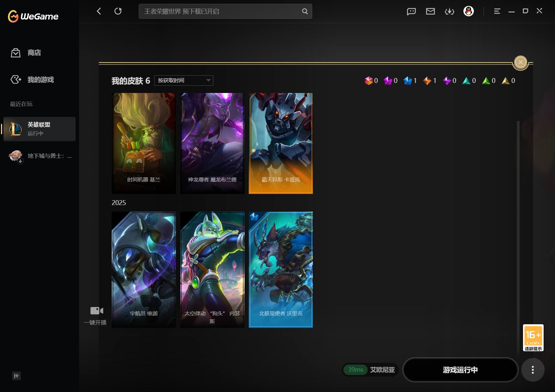Click the 游戏运行中 button
Screen dimensions: 555x392
pyautogui.click(x=460, y=370)
